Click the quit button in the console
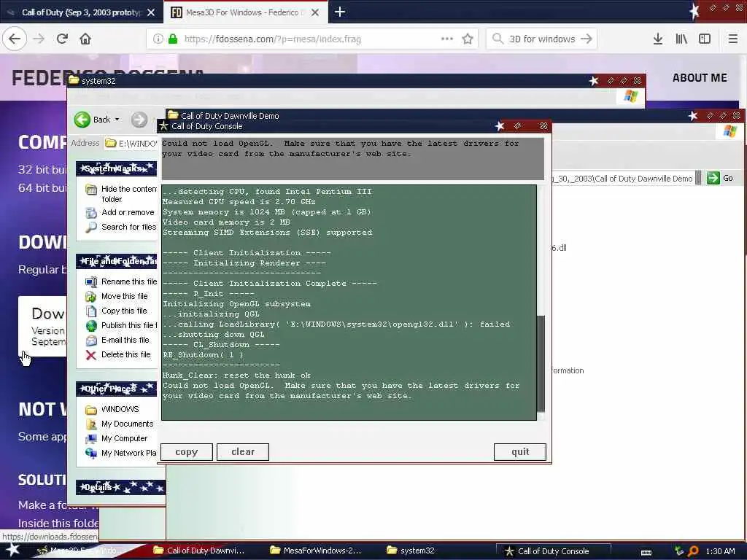This screenshot has height=560, width=747. point(519,452)
